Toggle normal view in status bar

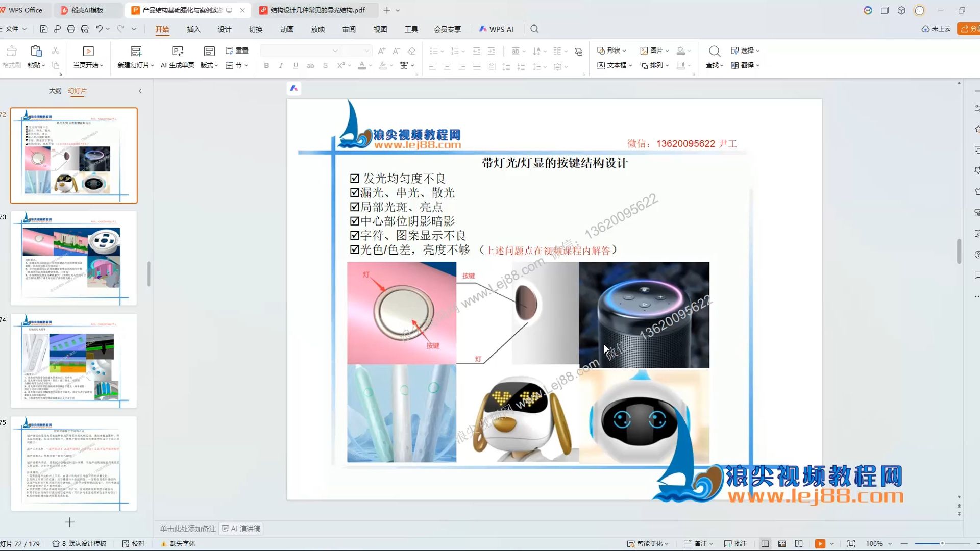click(765, 544)
